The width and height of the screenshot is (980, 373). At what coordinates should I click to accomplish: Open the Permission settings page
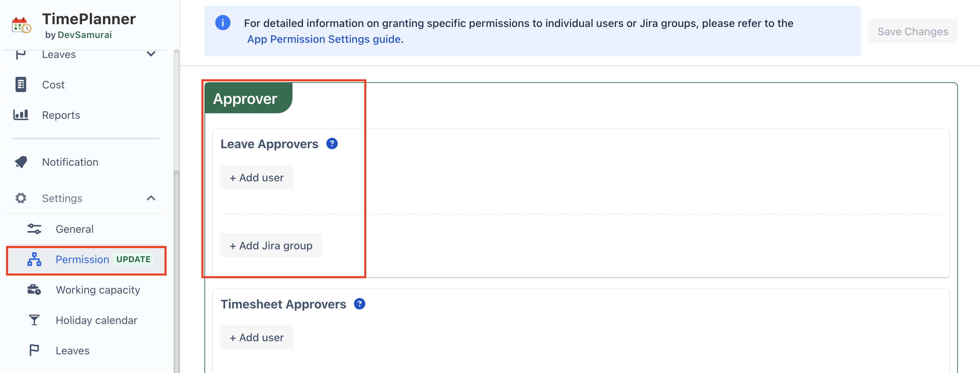click(82, 260)
